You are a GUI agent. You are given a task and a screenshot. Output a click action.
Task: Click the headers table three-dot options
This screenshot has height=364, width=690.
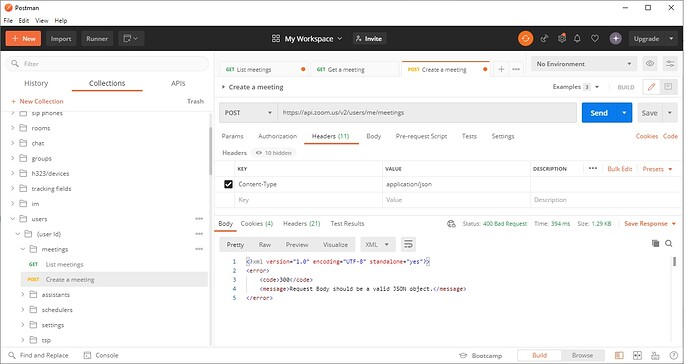tap(593, 169)
